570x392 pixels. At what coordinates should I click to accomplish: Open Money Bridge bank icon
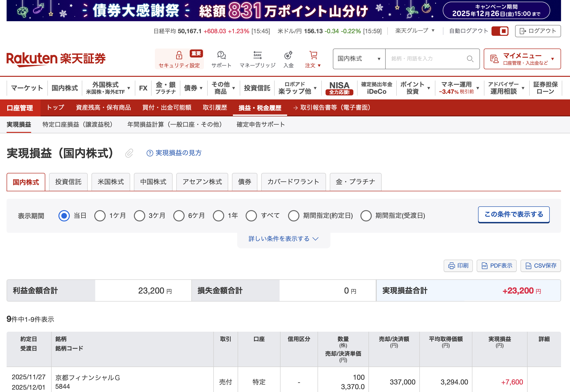(257, 55)
